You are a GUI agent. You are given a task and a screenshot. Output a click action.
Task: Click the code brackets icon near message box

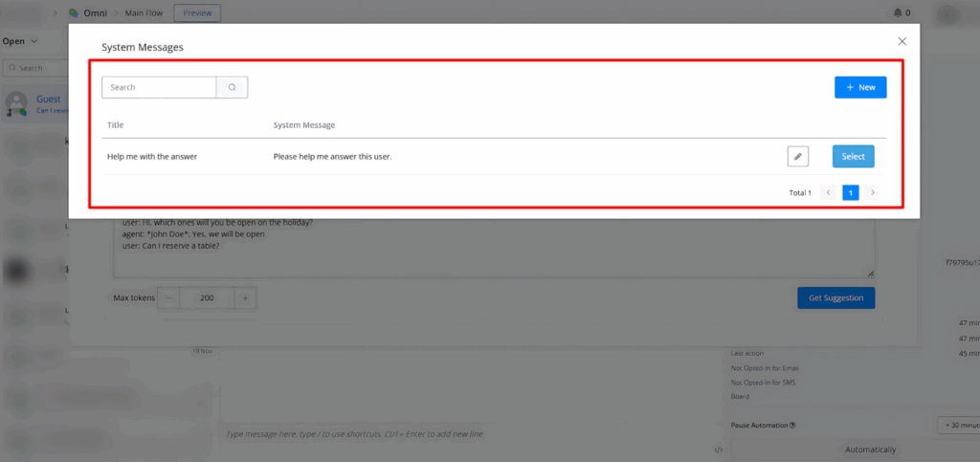pos(718,450)
